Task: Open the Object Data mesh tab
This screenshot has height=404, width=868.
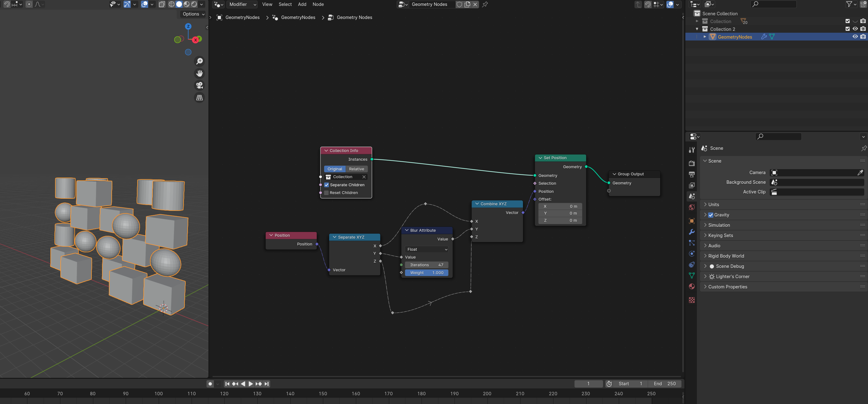Action: (x=692, y=276)
